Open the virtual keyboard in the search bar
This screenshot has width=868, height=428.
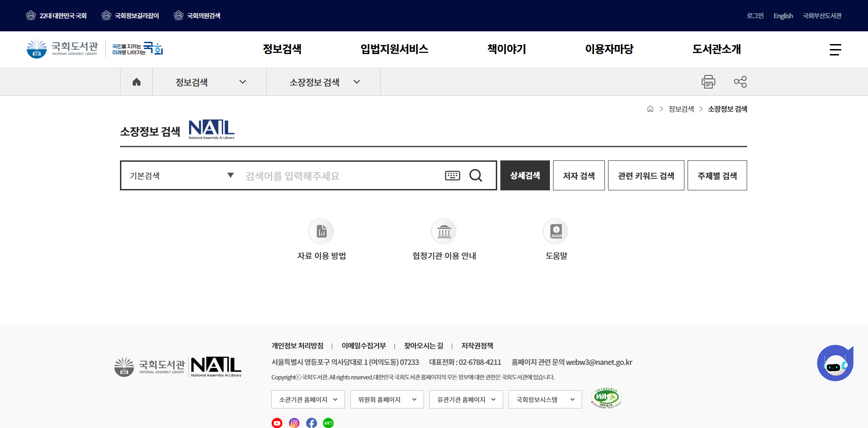coord(453,175)
